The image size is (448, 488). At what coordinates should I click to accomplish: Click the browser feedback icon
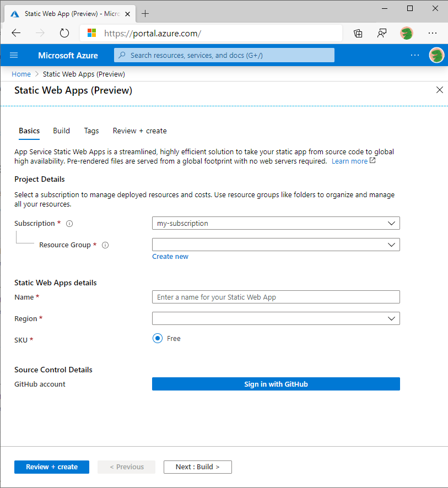point(382,33)
